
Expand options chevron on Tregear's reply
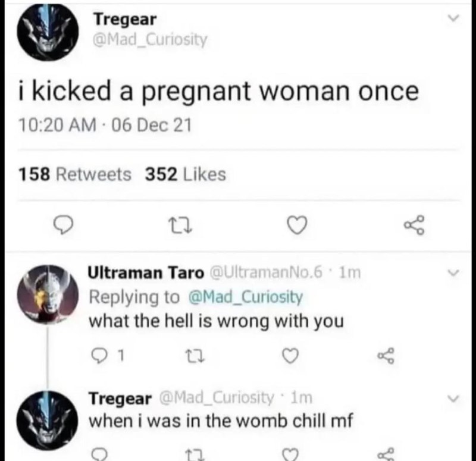pyautogui.click(x=453, y=398)
